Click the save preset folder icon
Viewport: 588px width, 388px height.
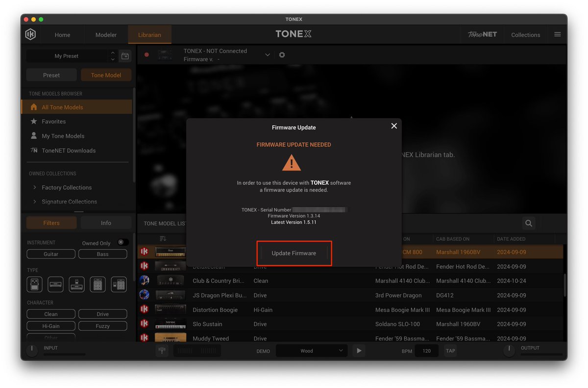[125, 56]
